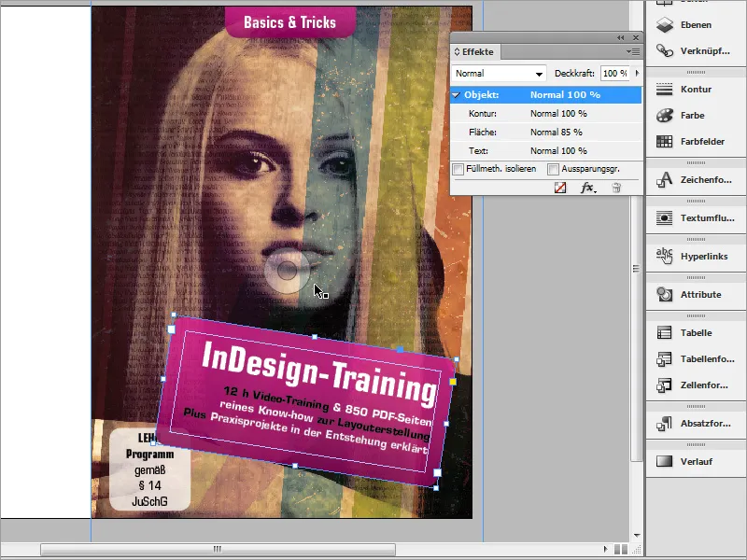Image resolution: width=747 pixels, height=560 pixels.
Task: Click the vertical scrollbar down arrow
Action: [x=637, y=536]
